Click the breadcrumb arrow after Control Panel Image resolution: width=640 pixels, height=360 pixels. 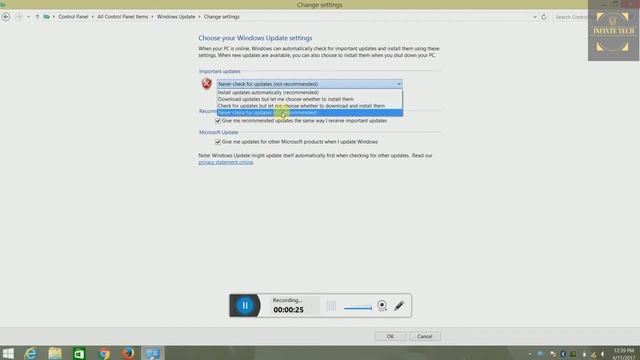click(x=93, y=17)
